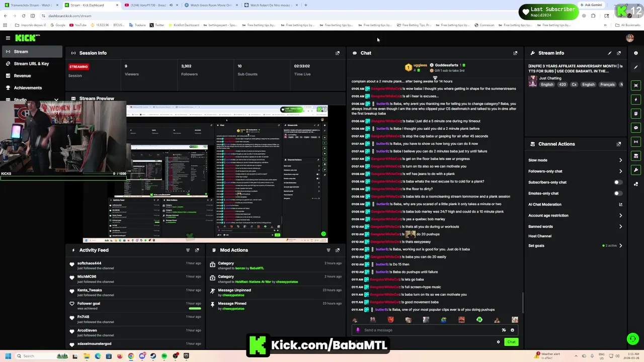Switch to Watch Green Room Movie tab
The image size is (644, 362).
click(x=211, y=5)
